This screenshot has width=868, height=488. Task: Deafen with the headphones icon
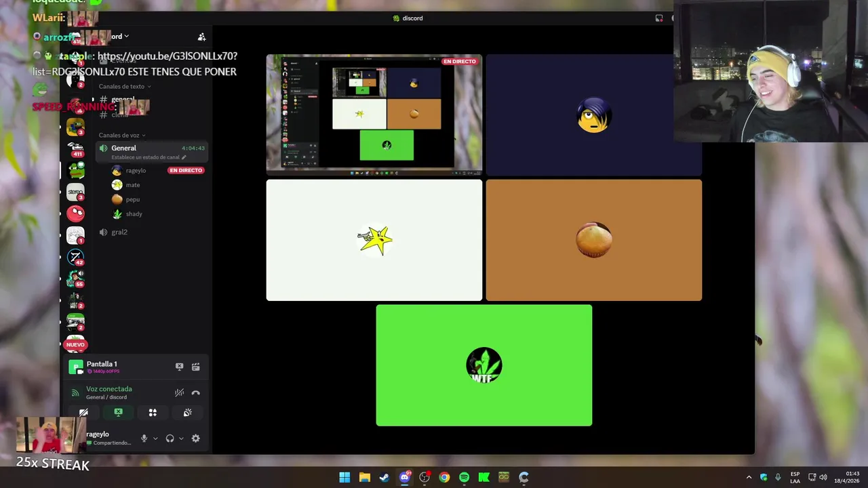pyautogui.click(x=170, y=439)
